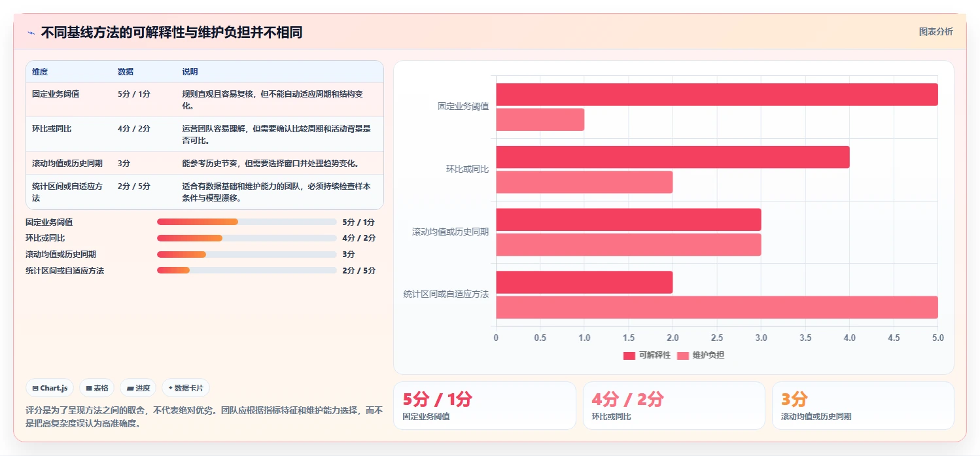Click the 滚动均值或历史同期 progress bar
The height and width of the screenshot is (456, 980).
(x=247, y=254)
